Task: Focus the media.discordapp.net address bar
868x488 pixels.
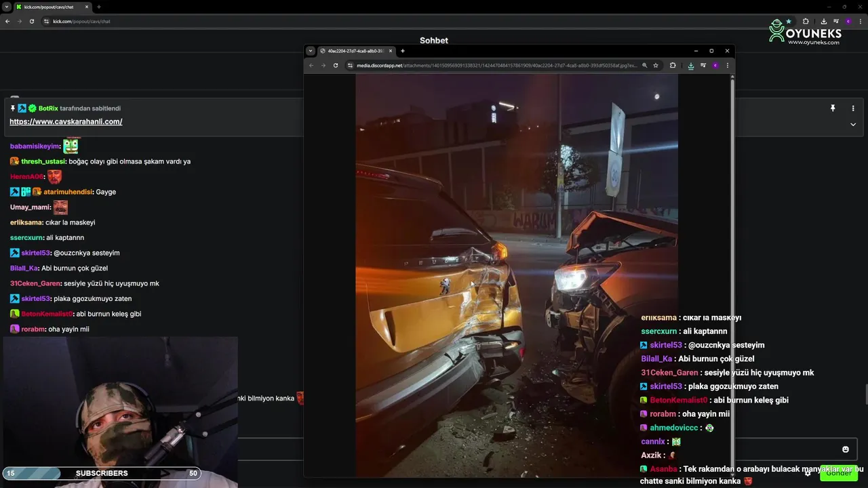Action: 496,66
